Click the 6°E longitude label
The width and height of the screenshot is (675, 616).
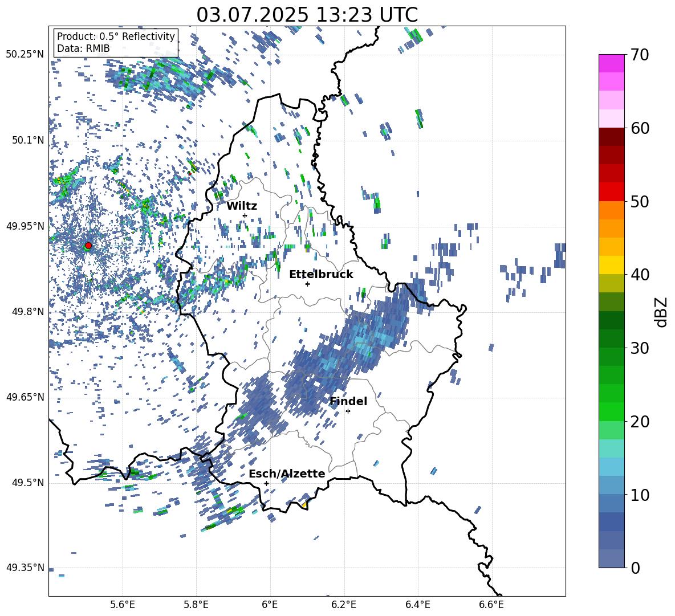pyautogui.click(x=270, y=605)
